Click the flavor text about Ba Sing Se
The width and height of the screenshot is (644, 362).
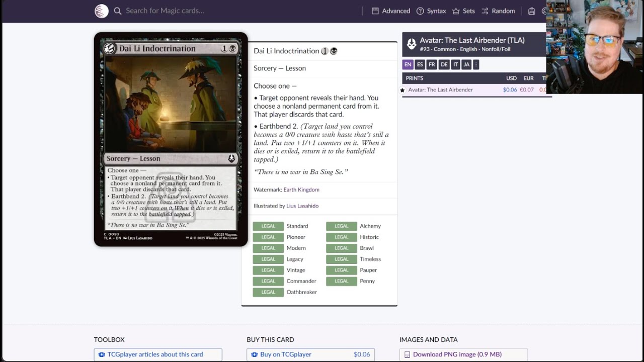click(x=301, y=172)
